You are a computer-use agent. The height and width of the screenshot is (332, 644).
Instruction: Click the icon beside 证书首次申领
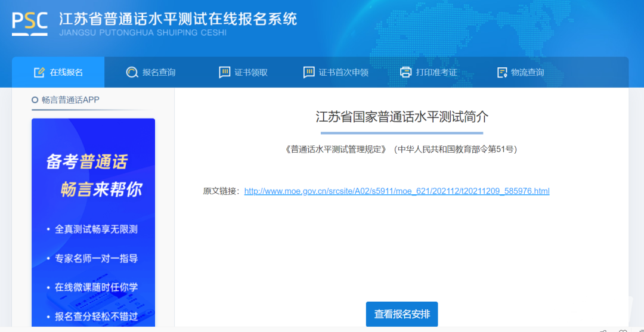pyautogui.click(x=309, y=73)
